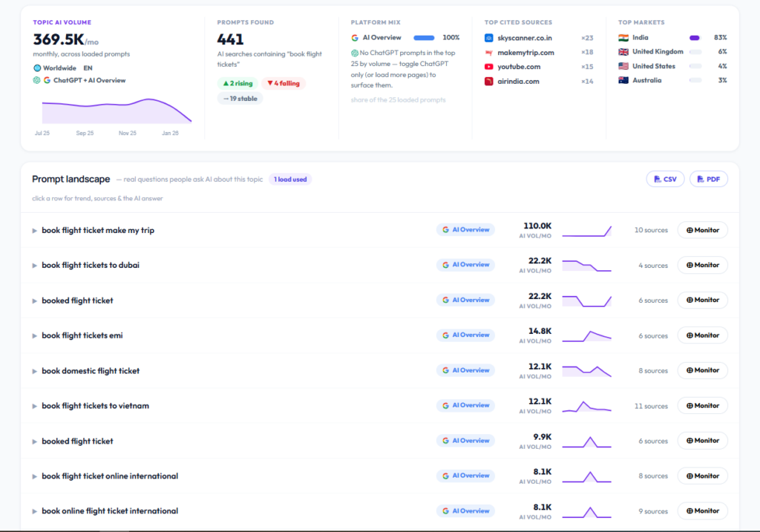Click the topic AI volume trend chart
The image size is (760, 532).
117,111
